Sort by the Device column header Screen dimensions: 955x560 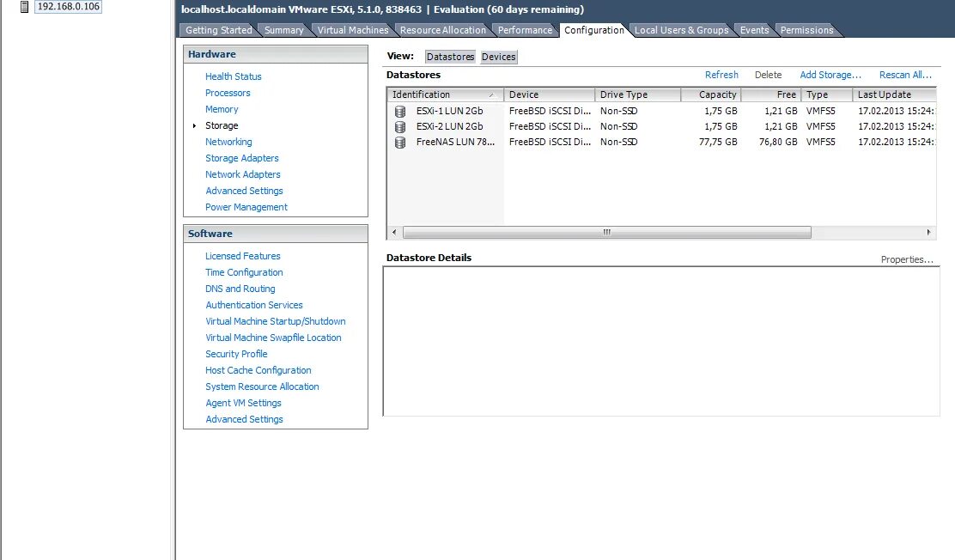point(550,94)
